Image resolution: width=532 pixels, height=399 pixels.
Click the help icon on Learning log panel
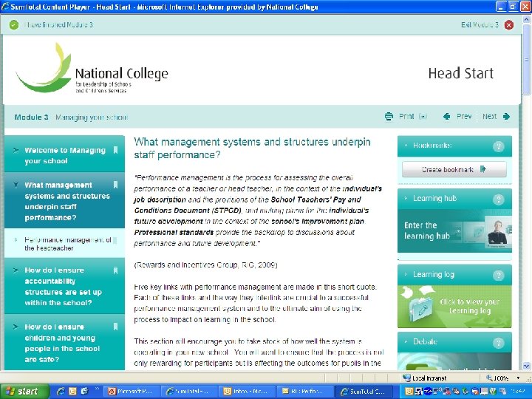coord(498,275)
